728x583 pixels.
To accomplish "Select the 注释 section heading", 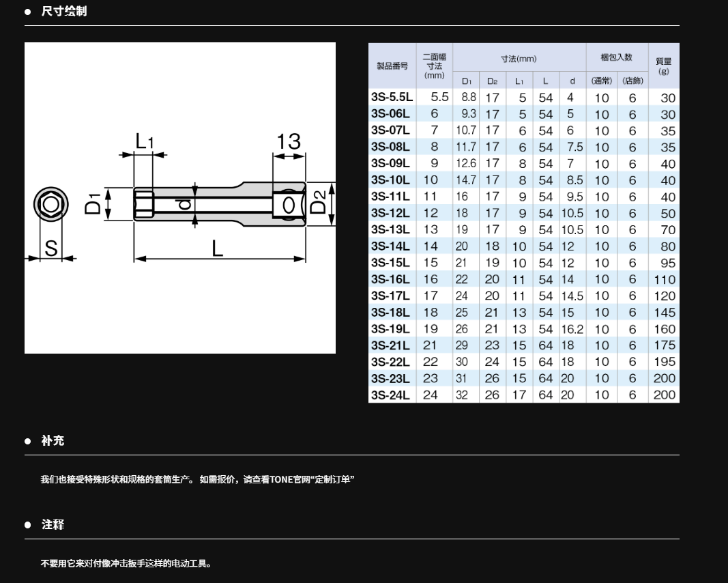I will coord(53,525).
